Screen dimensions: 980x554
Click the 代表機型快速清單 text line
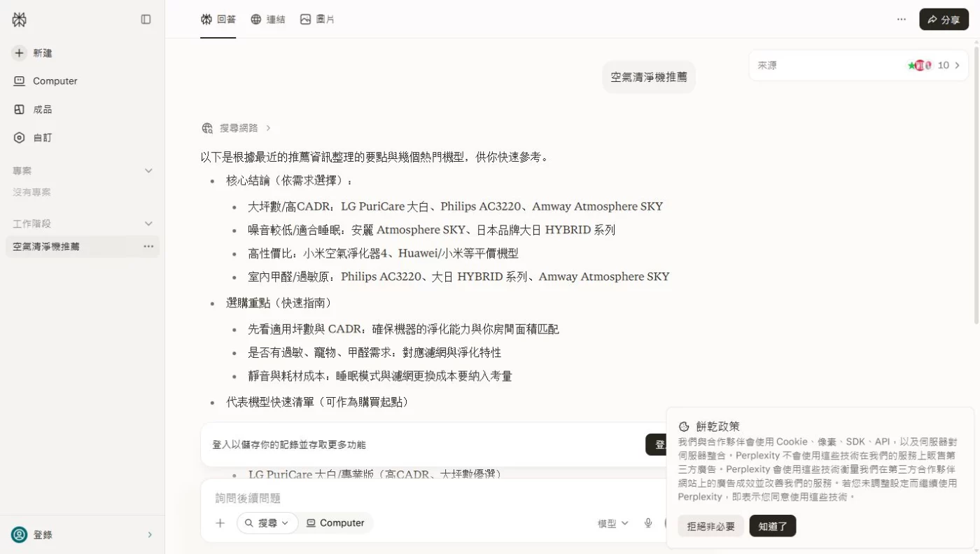pos(317,402)
